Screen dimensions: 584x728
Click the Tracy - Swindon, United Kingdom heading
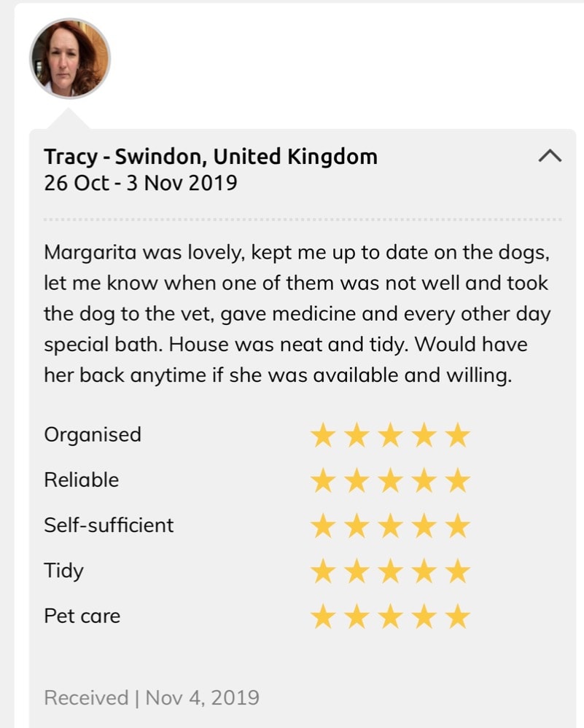tap(211, 156)
